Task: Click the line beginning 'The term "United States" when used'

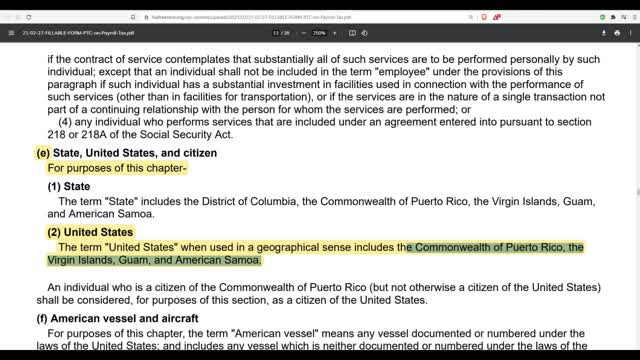Action: (x=321, y=247)
